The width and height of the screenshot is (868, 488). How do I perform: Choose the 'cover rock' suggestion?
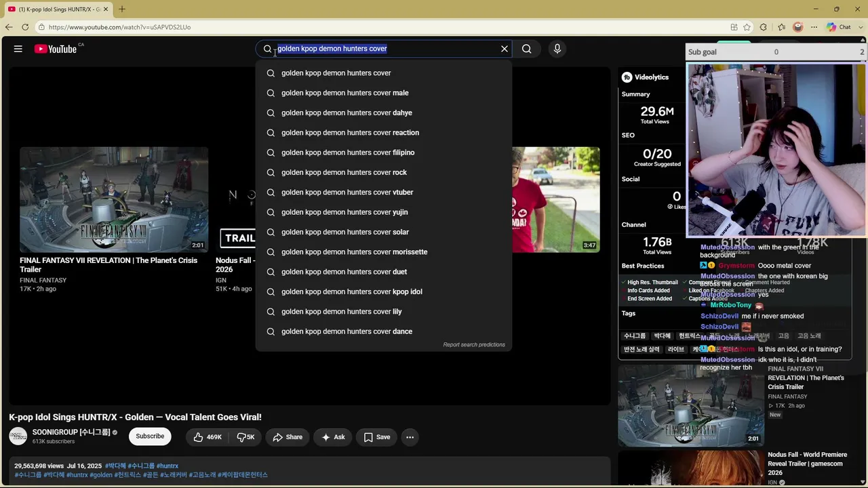384,172
